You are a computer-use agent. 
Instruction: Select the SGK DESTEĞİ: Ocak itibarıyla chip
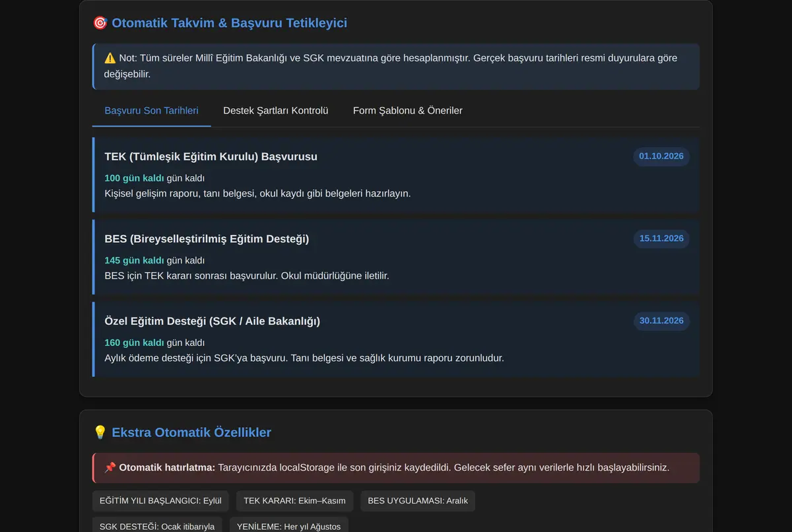click(157, 525)
